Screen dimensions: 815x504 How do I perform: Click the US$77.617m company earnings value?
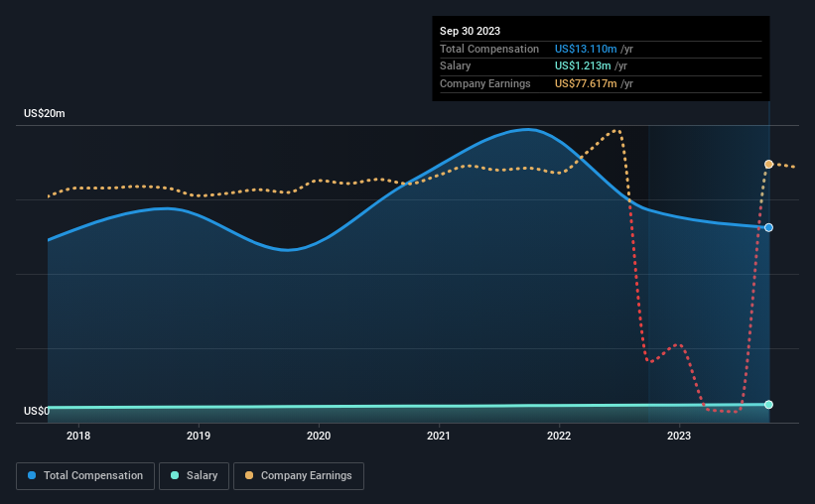pyautogui.click(x=586, y=83)
